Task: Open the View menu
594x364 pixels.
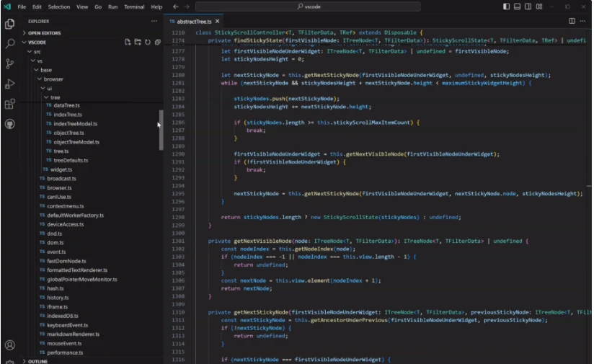Action: (82, 6)
